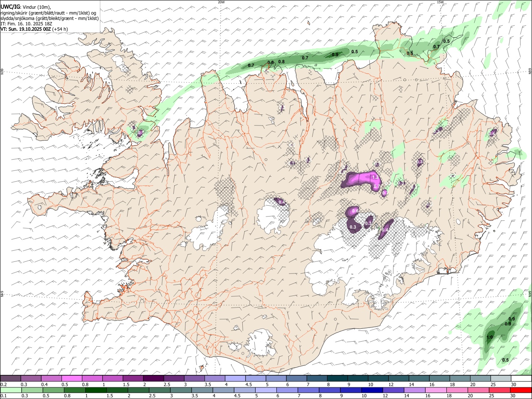Select the bottom-row grey-green swatch starting at 3
Image resolution: width=532 pixels, height=399 pixels.
pos(181,390)
